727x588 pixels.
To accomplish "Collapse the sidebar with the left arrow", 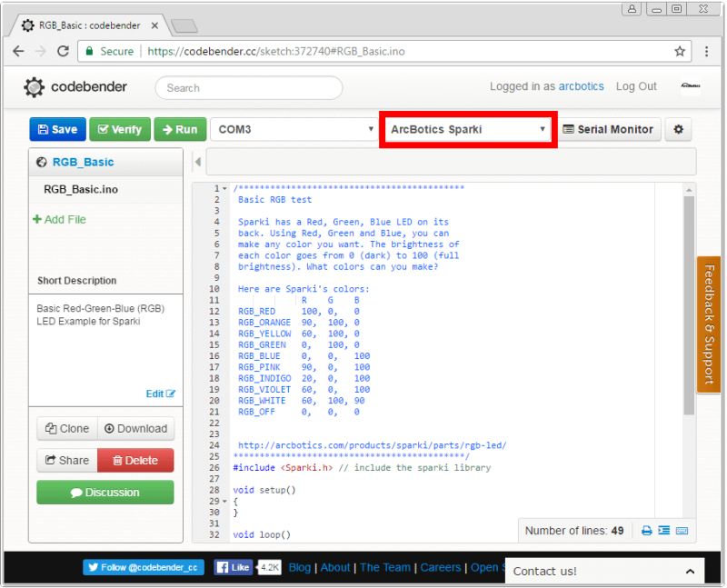I will click(198, 162).
